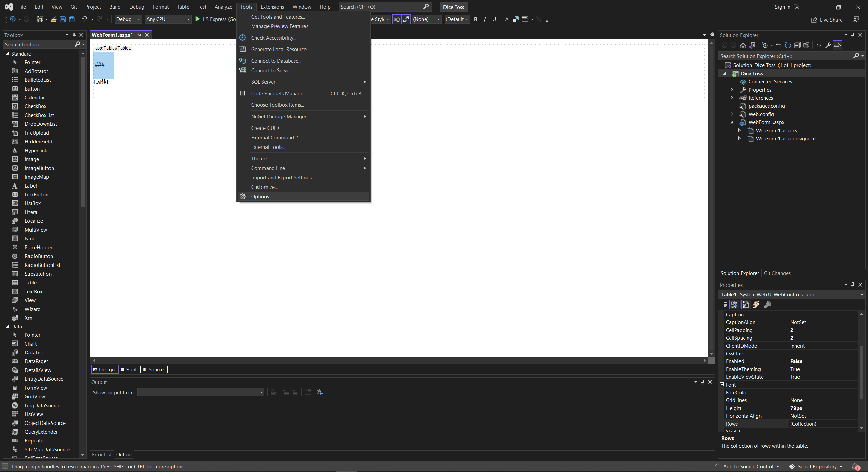Toggle Word Wrap in Output panel
Viewport: 868px width, 472px height.
point(320,392)
